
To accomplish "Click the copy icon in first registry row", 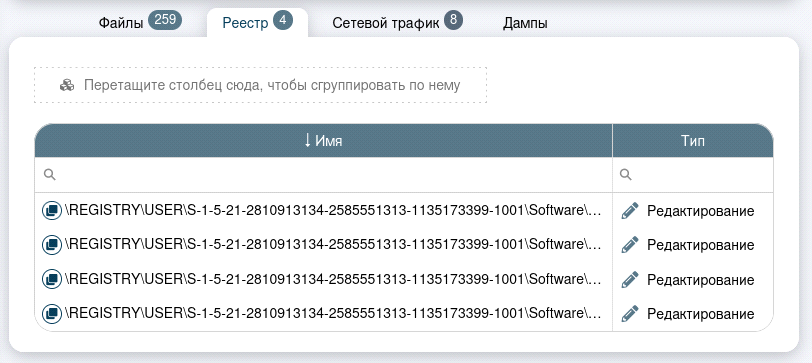I will (51, 211).
